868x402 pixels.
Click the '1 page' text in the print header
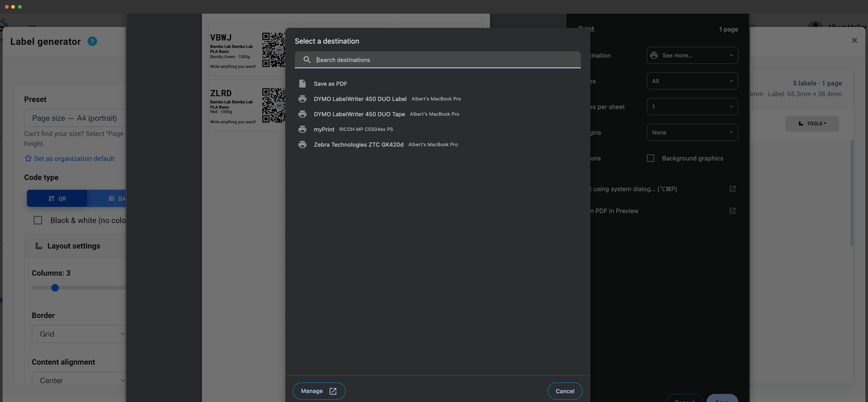[728, 29]
